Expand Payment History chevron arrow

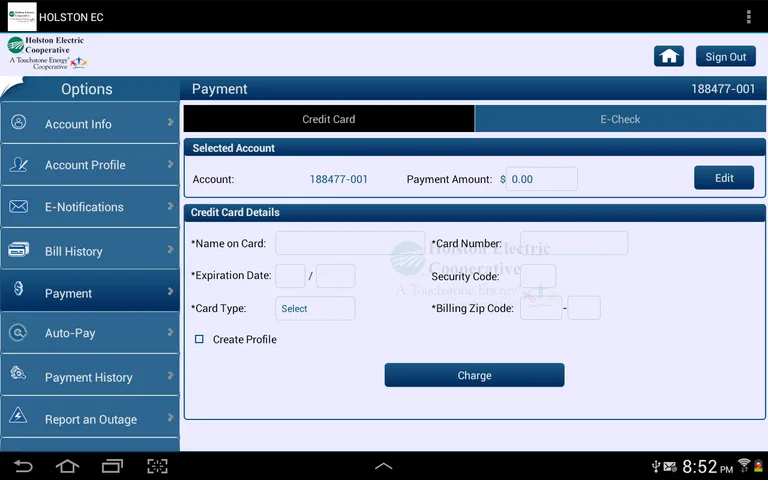[x=170, y=375]
